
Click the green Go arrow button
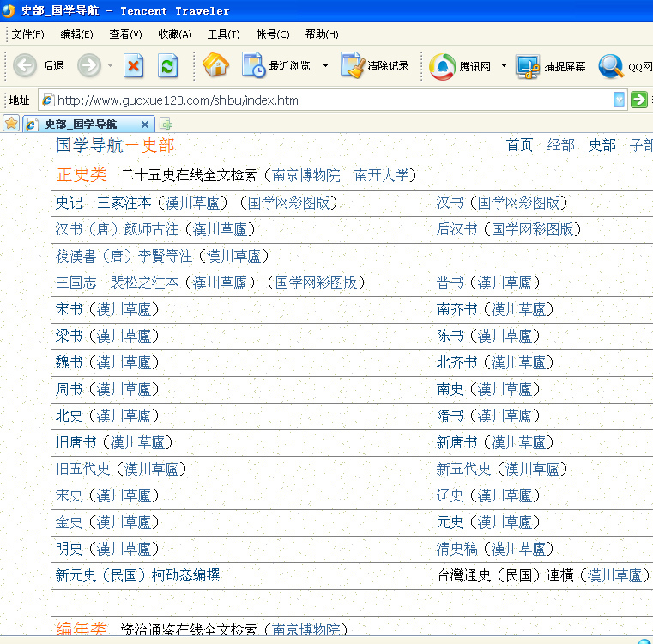coord(638,100)
